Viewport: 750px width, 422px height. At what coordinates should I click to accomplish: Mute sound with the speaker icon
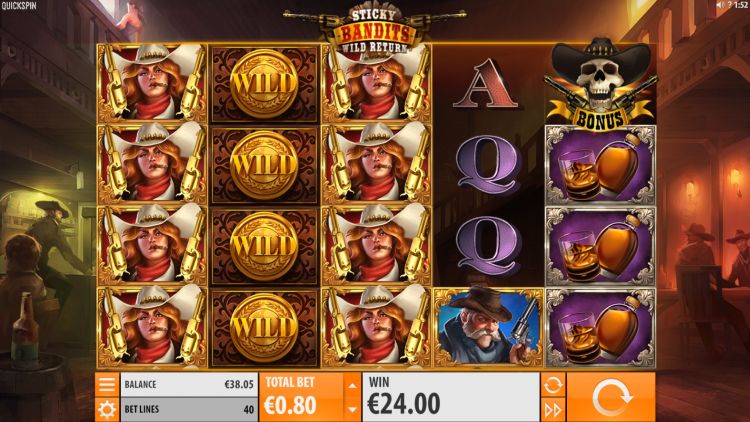click(720, 5)
